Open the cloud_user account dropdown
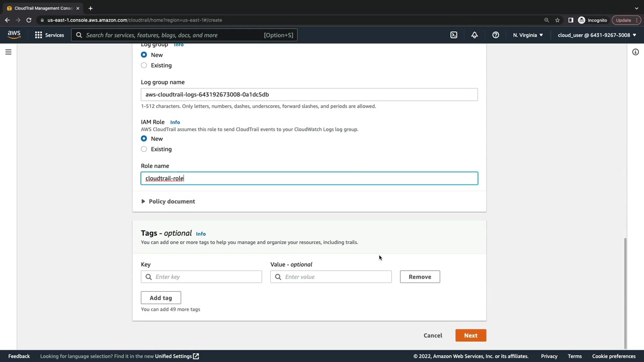644x362 pixels. tap(597, 35)
